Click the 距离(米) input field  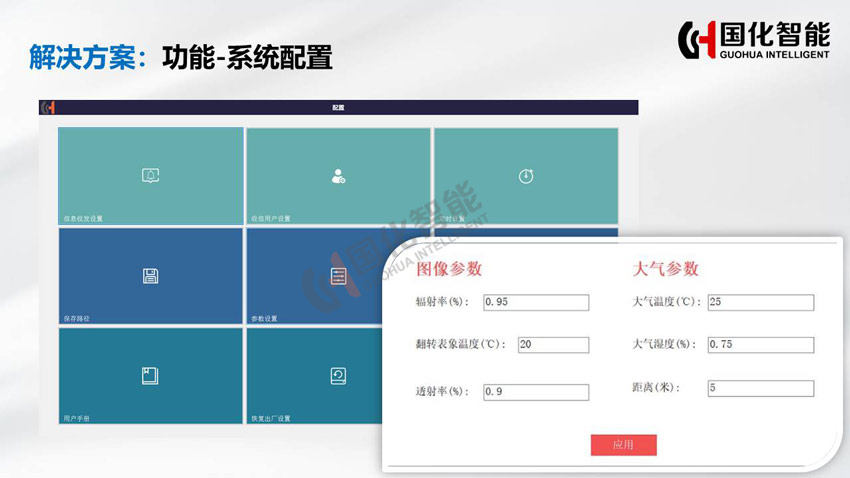[x=761, y=388]
